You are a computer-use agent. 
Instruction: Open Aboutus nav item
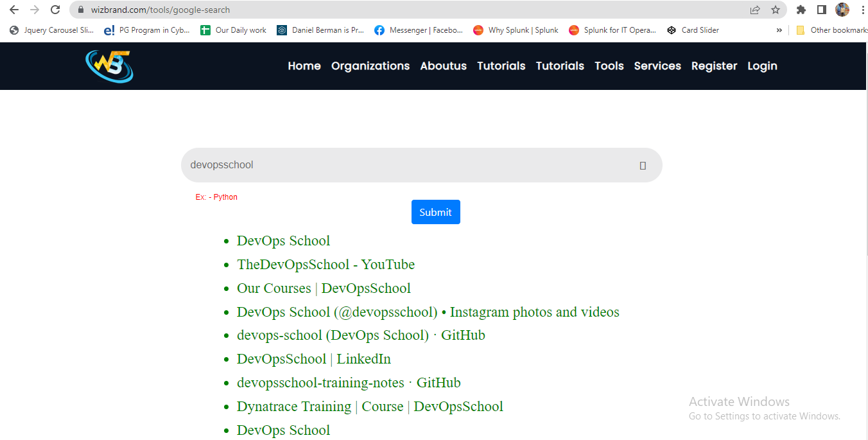(x=444, y=66)
